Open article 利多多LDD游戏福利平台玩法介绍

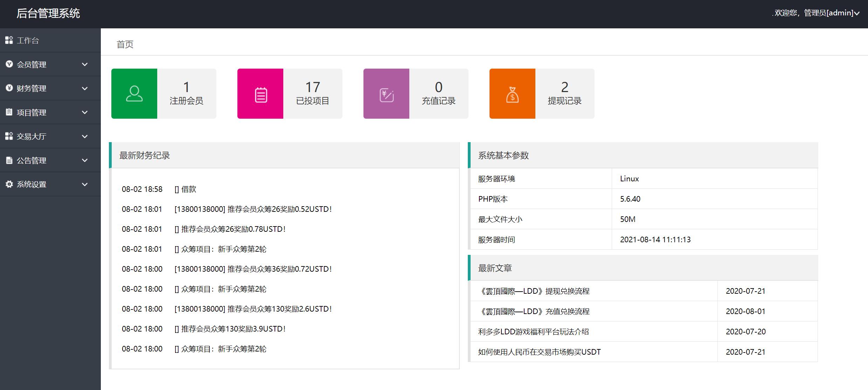[533, 332]
